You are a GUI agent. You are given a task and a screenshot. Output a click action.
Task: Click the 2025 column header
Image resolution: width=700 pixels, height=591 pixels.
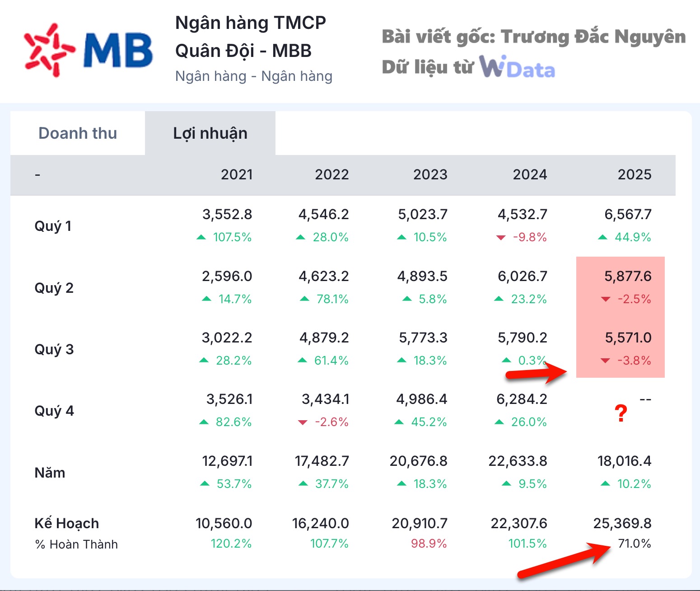[x=635, y=174]
